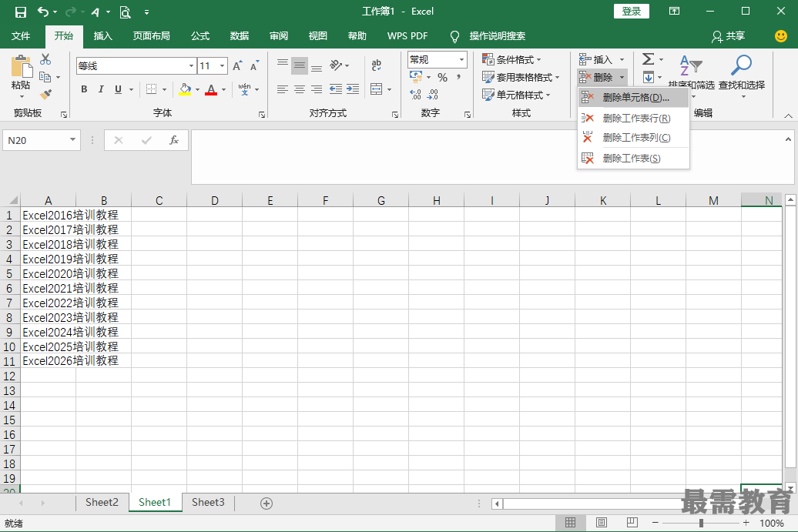Open the font name dropdown
The width and height of the screenshot is (798, 532).
click(x=191, y=65)
